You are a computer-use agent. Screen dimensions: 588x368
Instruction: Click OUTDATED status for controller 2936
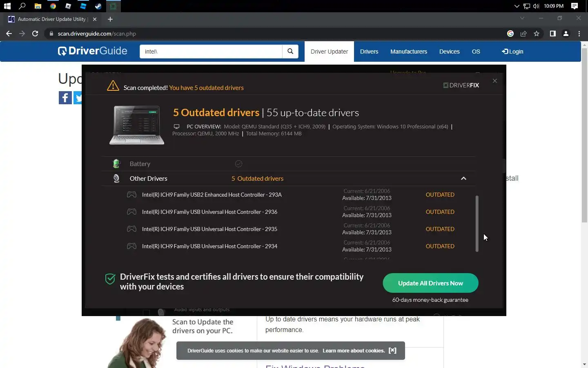(440, 212)
